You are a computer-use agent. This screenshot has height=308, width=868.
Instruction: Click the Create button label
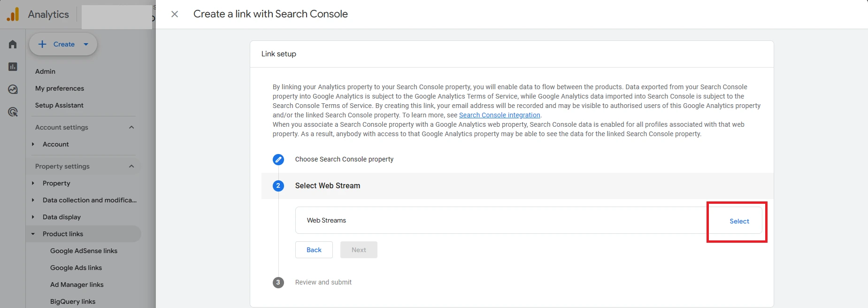pos(64,44)
